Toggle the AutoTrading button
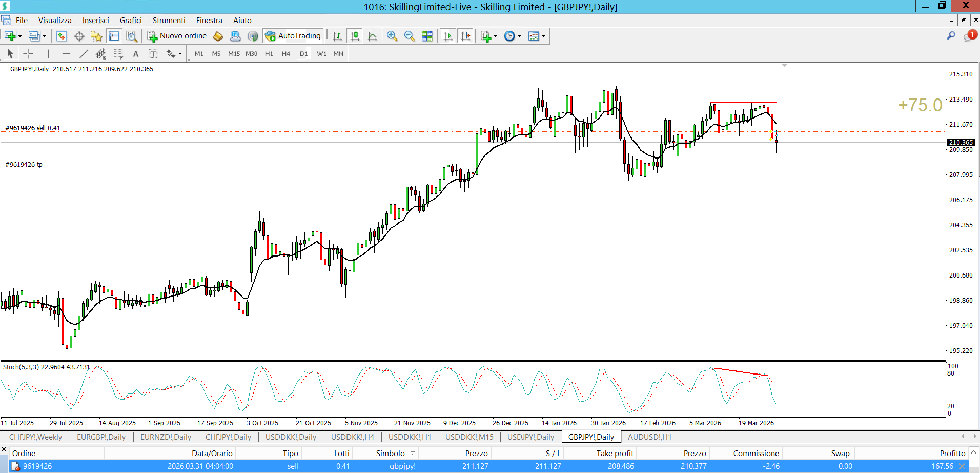 [293, 36]
